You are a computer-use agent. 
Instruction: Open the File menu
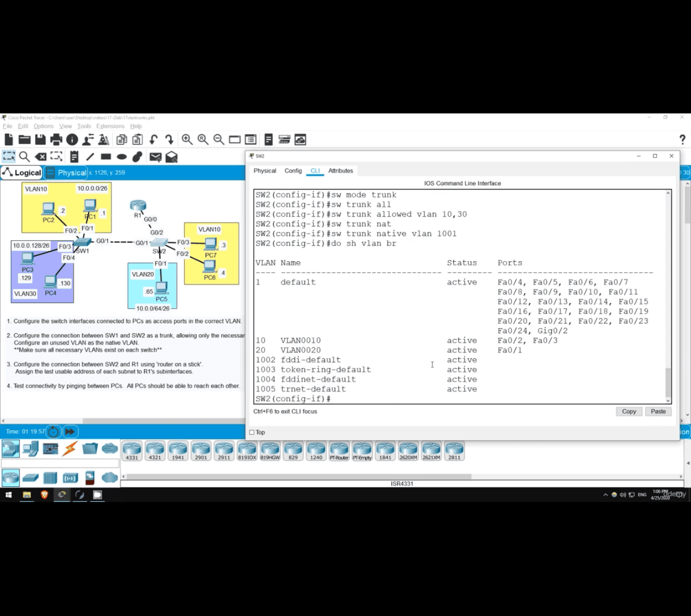click(x=7, y=126)
